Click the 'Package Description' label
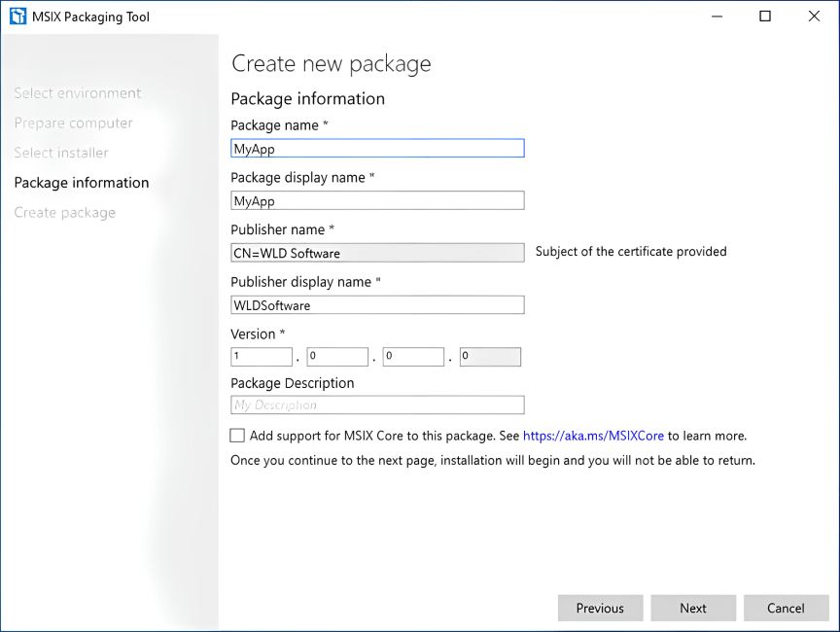Viewport: 840px width, 632px height. pyautogui.click(x=293, y=383)
